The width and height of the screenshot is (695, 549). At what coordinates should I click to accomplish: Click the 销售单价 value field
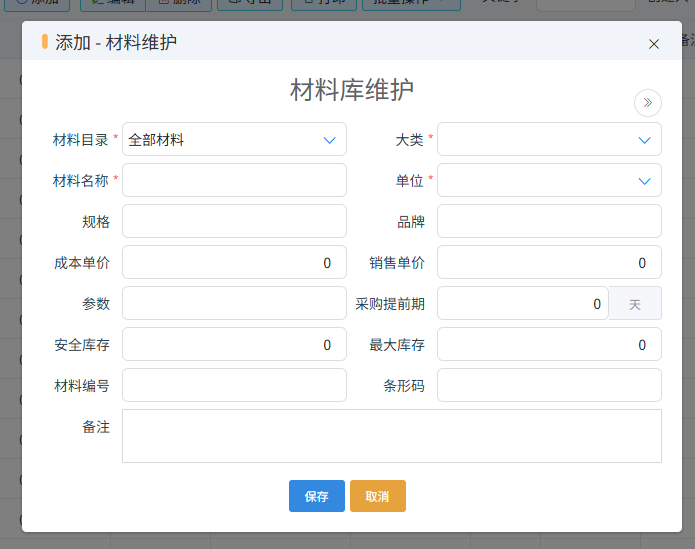click(549, 262)
